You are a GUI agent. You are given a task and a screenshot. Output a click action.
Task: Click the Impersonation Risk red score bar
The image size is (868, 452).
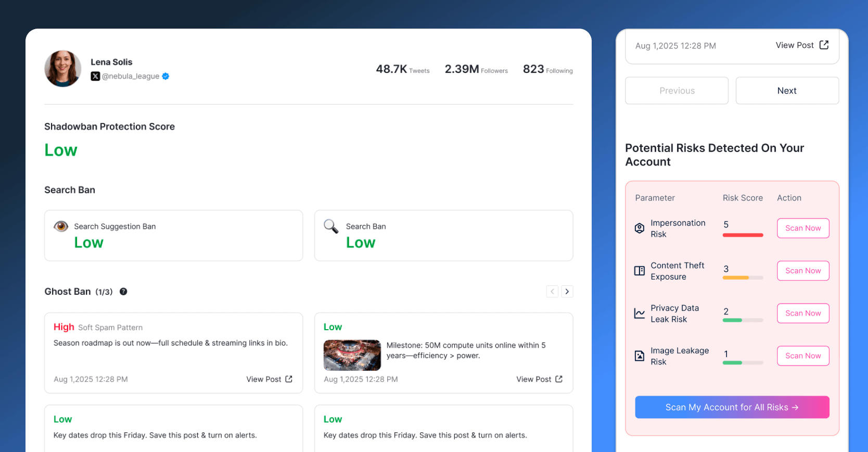click(x=743, y=235)
